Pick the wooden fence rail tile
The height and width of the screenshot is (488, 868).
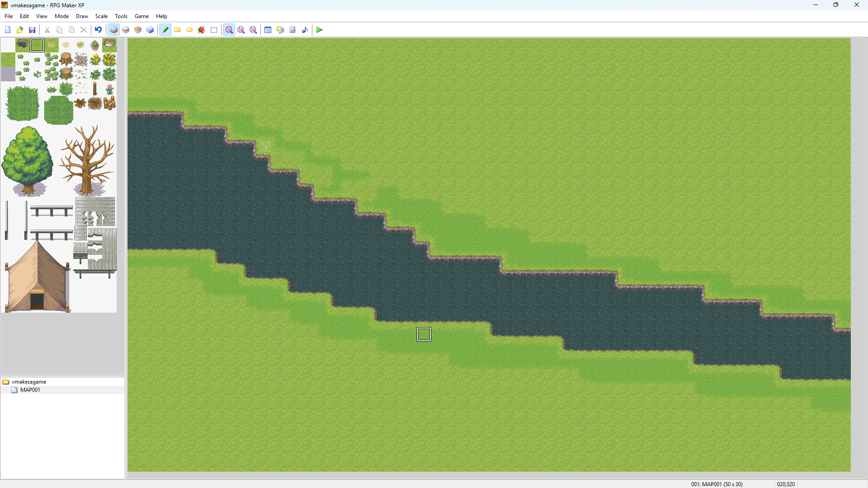click(51, 211)
